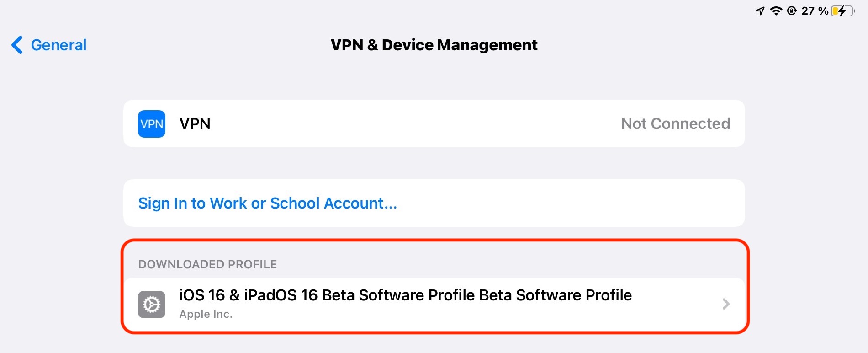The height and width of the screenshot is (353, 868).
Task: Tap the blue VPN icon
Action: [151, 124]
